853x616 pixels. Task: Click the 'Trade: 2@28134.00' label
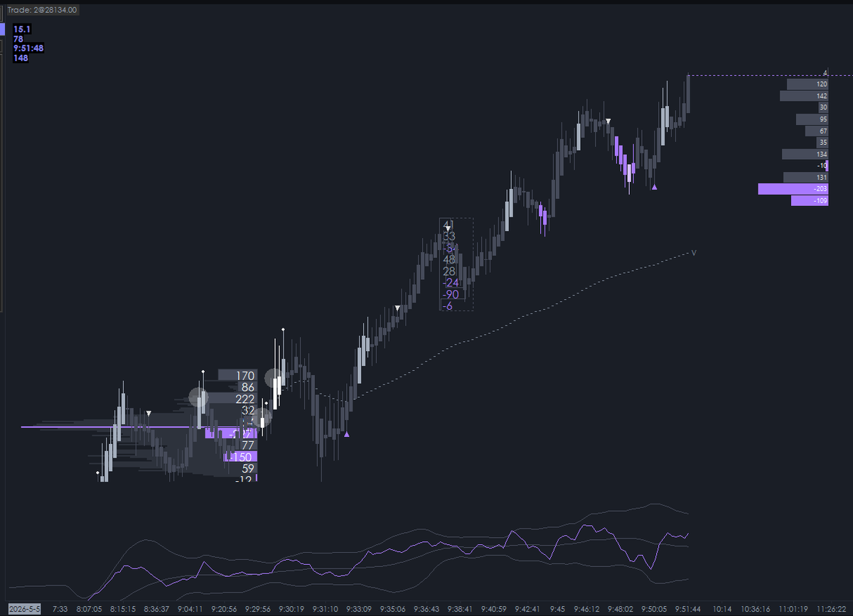41,10
